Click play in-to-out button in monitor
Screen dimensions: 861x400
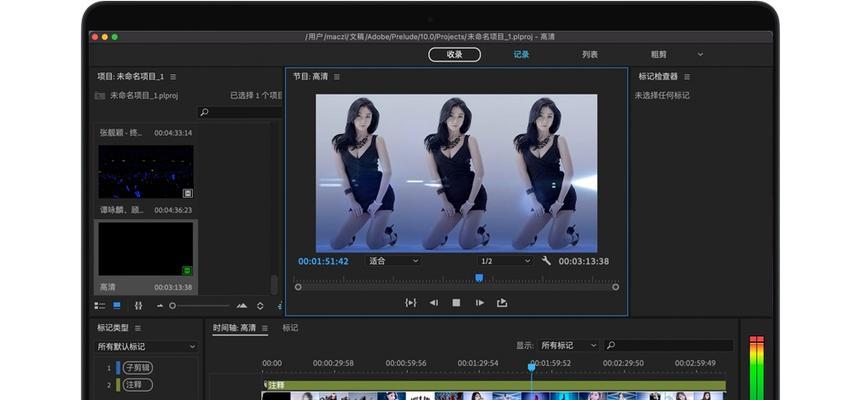click(x=411, y=303)
